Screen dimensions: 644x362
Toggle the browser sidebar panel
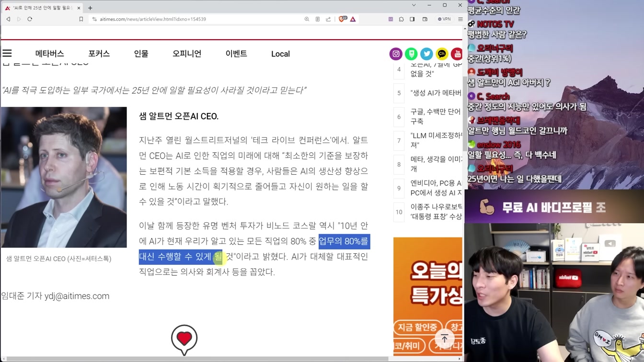point(412,19)
